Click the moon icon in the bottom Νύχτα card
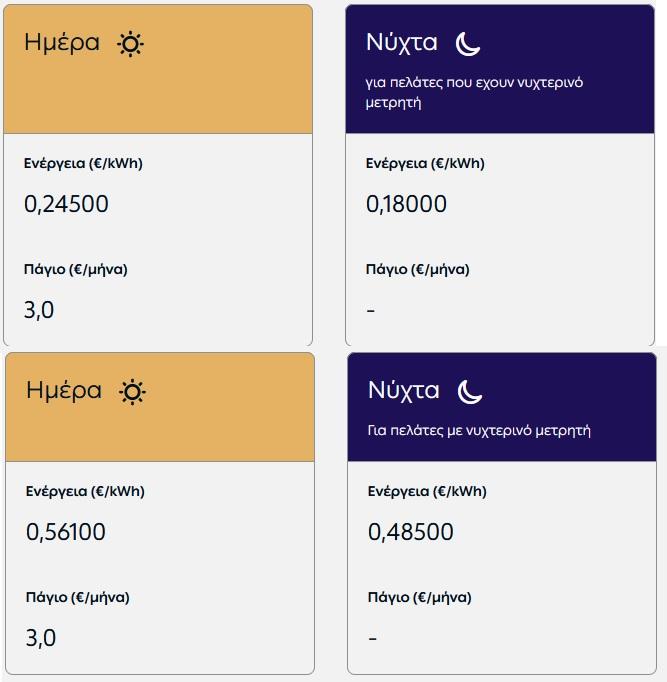This screenshot has height=682, width=667. [470, 392]
